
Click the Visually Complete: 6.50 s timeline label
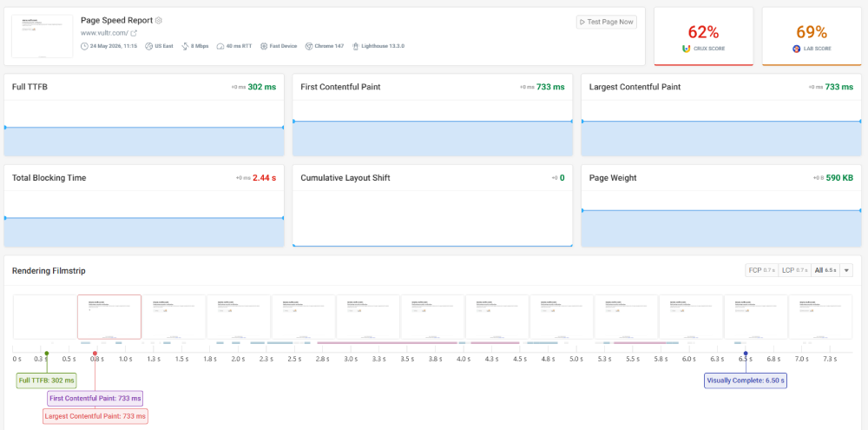pos(746,380)
